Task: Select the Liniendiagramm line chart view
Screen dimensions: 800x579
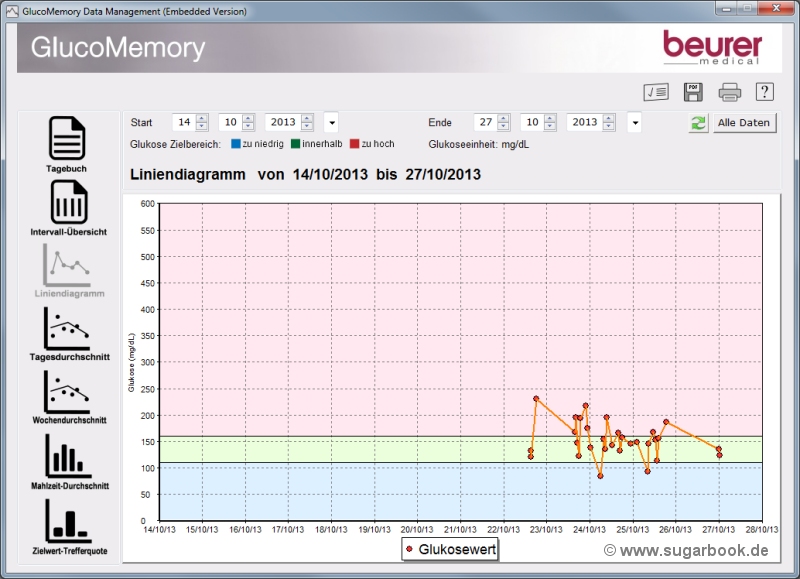Action: point(69,270)
